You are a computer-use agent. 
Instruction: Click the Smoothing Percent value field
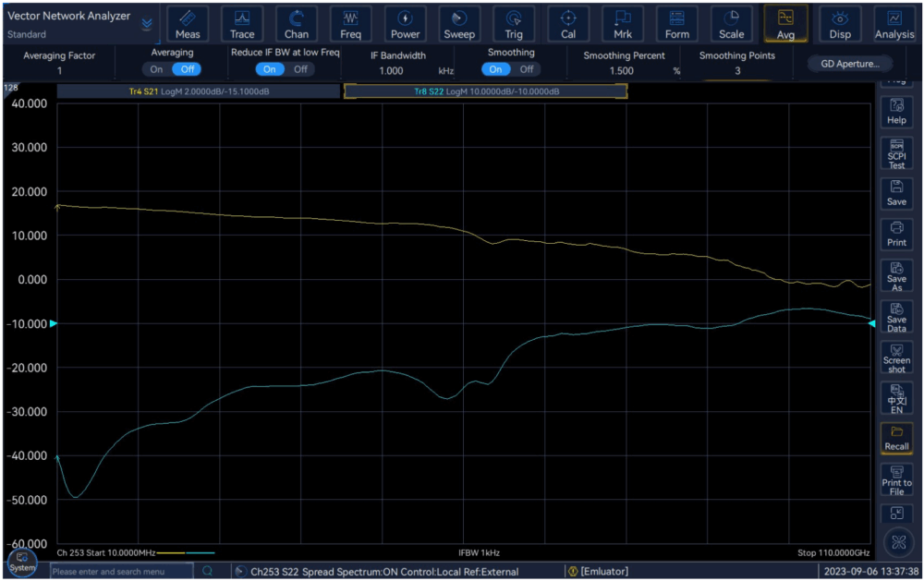coord(621,70)
